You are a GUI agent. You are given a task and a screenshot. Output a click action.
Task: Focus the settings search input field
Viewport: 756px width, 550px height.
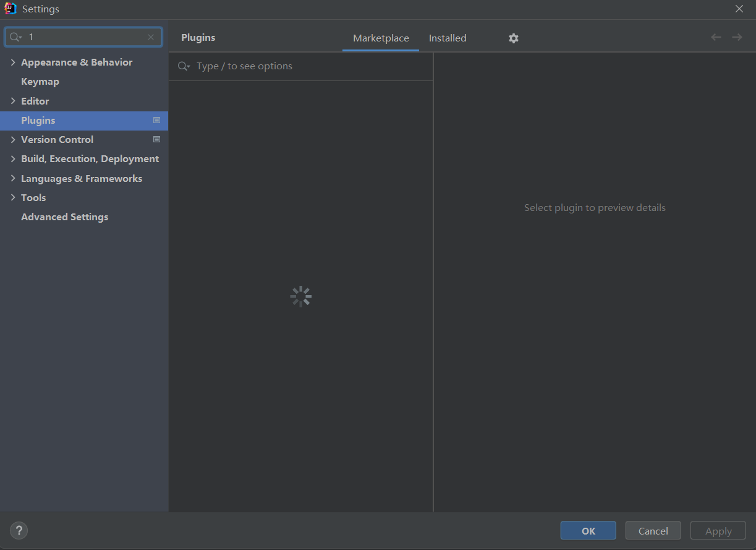click(x=83, y=37)
